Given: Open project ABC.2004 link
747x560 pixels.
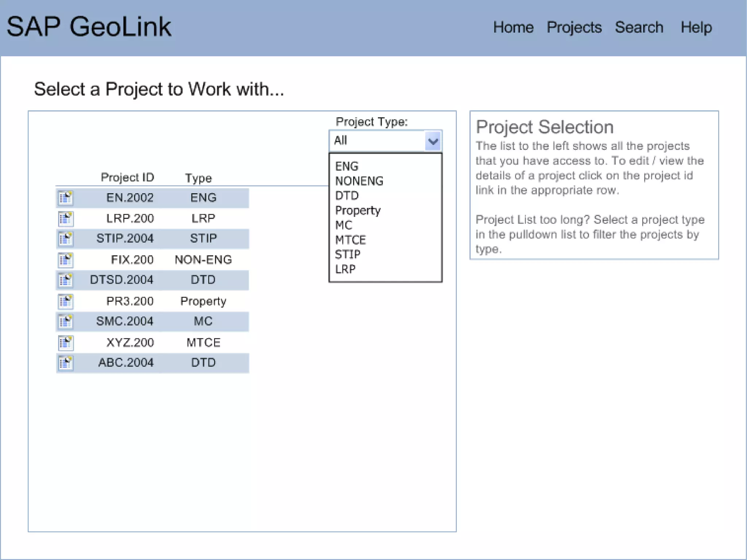Looking at the screenshot, I should click(126, 363).
